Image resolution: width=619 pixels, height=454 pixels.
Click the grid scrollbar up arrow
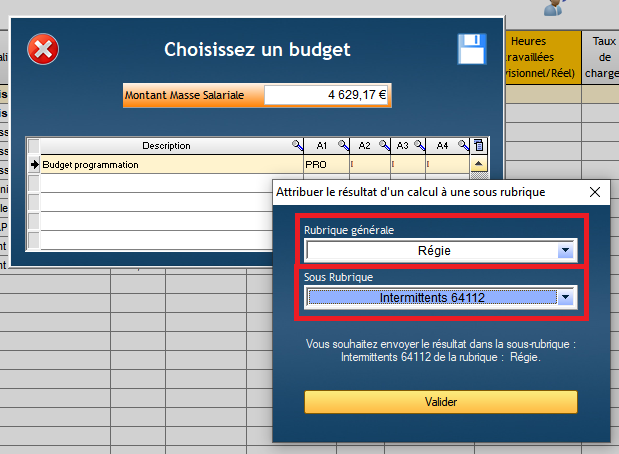pyautogui.click(x=478, y=164)
